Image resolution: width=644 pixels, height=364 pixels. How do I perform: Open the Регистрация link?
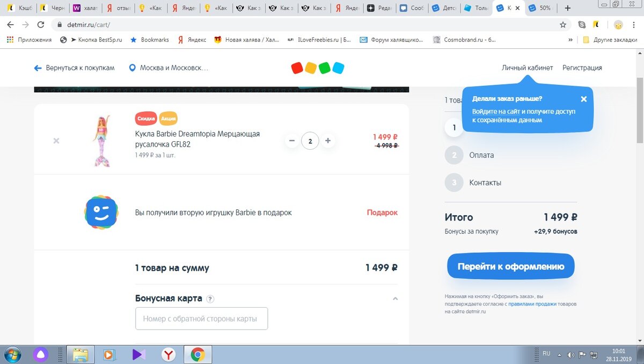582,68
